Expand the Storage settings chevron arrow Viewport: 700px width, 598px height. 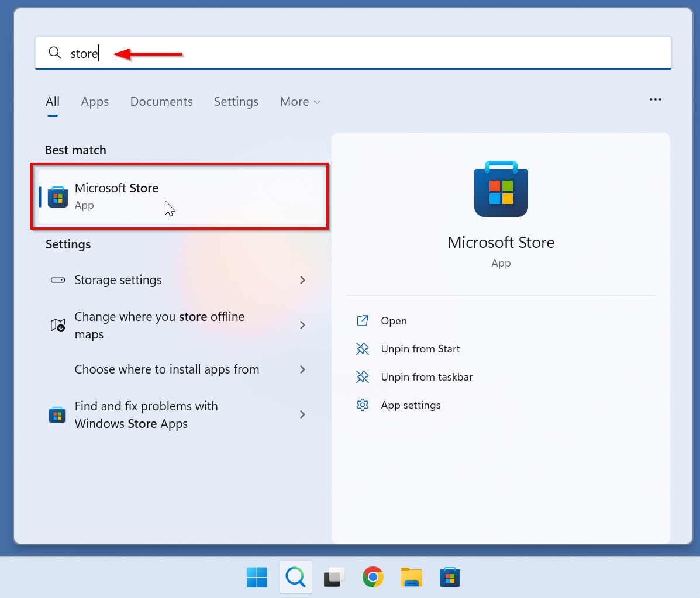pos(302,280)
